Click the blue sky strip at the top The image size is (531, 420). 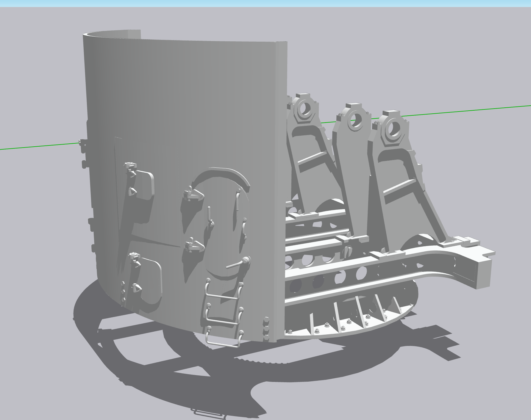(265, 3)
